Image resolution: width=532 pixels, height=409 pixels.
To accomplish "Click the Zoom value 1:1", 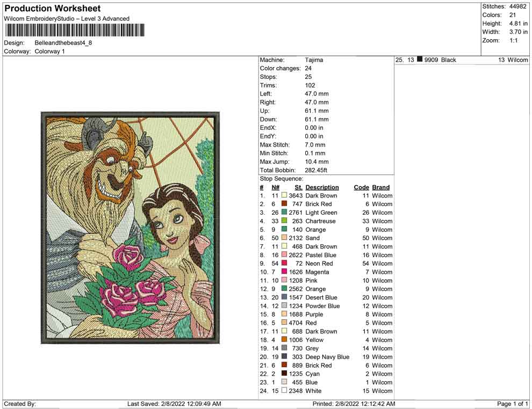I will tap(513, 40).
